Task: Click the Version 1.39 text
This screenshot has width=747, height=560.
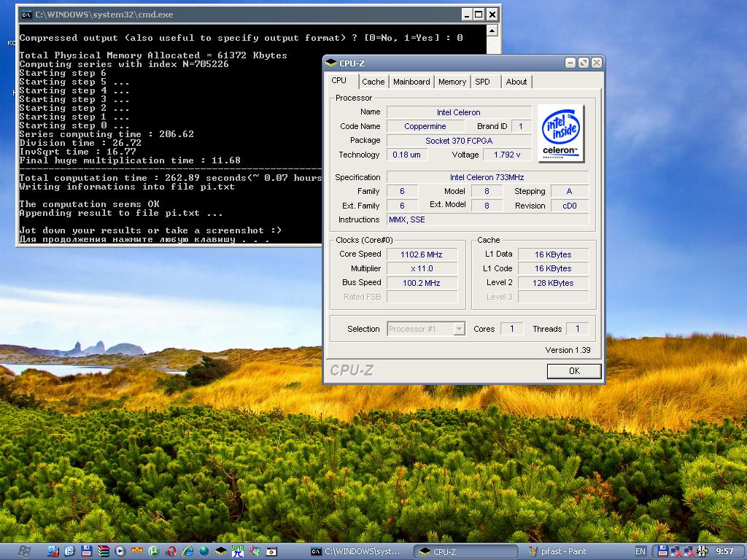Action: 568,350
